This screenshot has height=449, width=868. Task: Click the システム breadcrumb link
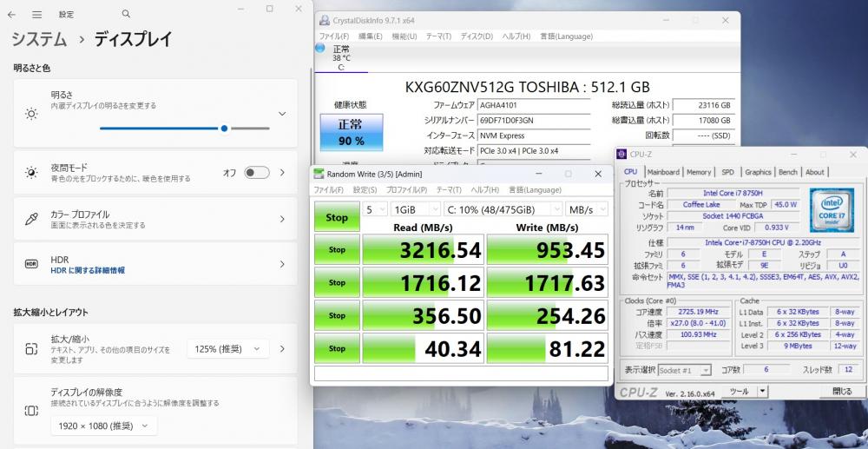(x=39, y=39)
